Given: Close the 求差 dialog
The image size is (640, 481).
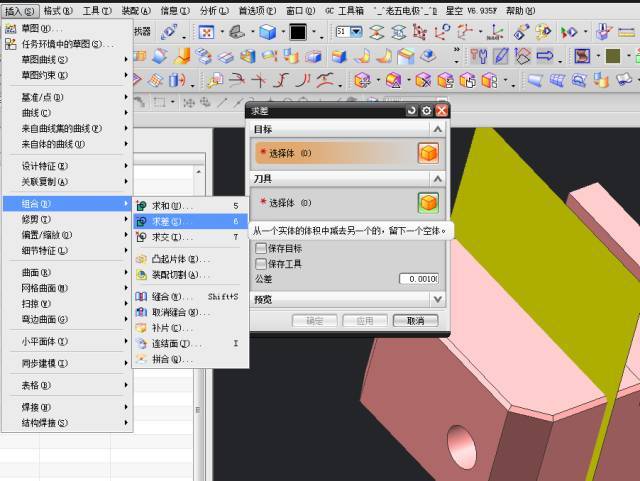Looking at the screenshot, I should pyautogui.click(x=441, y=111).
